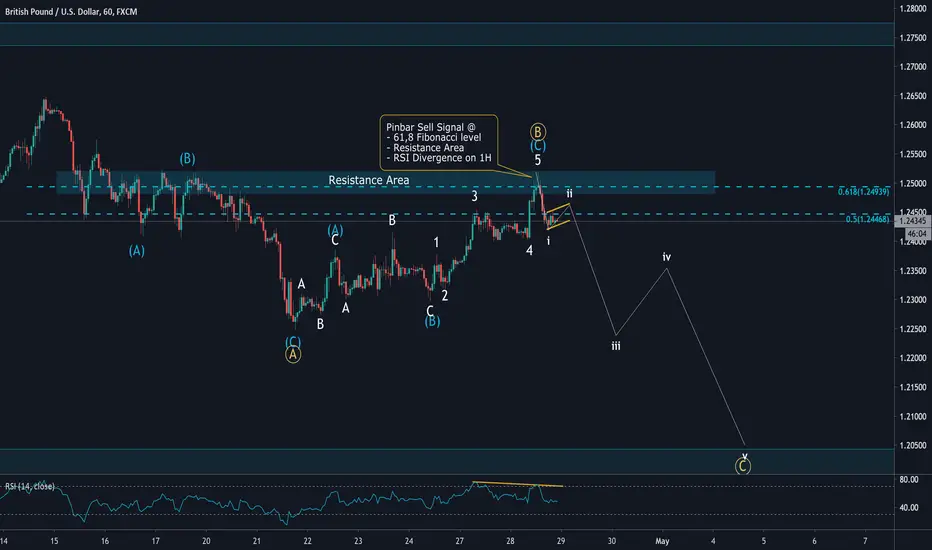This screenshot has height=550, width=932.
Task: Select the orange RSI divergence trendline
Action: [x=518, y=484]
